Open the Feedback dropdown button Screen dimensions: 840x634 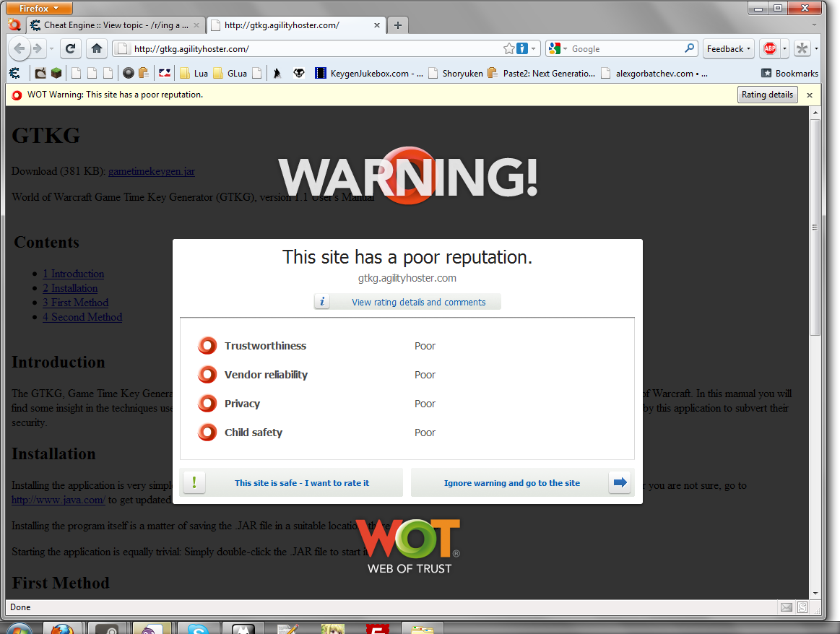coord(729,48)
